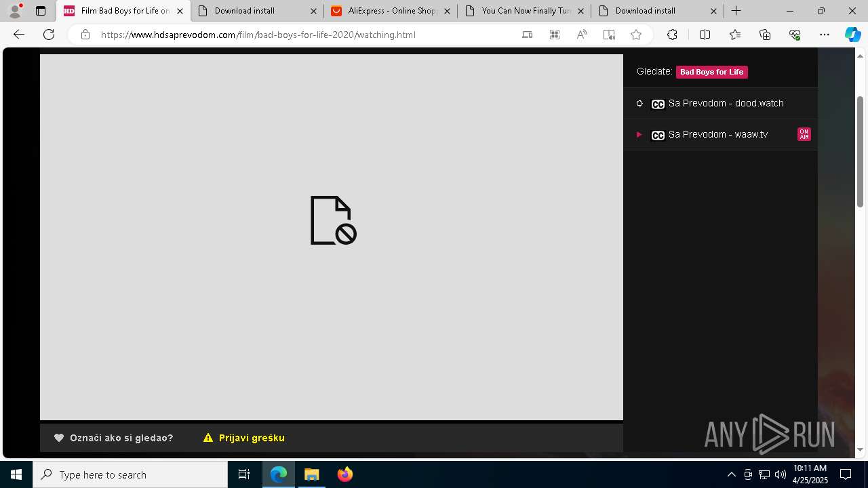Open the Copilot sidebar icon

click(852, 35)
